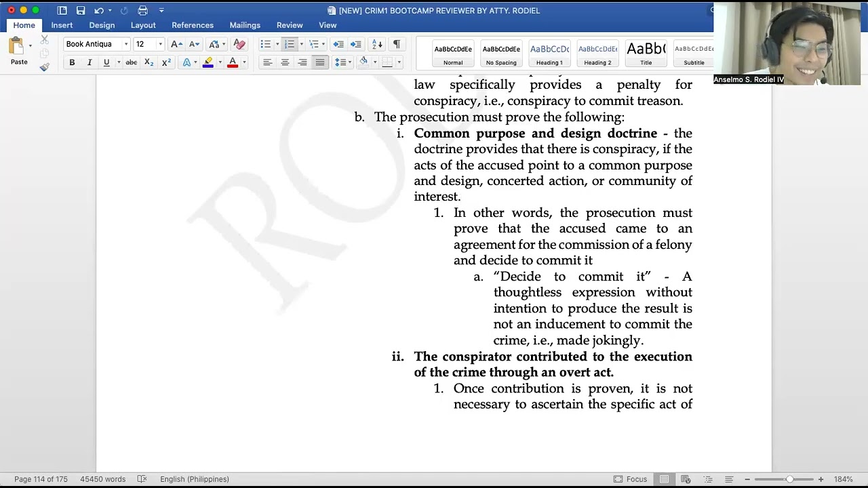Increase the paragraph indent

pyautogui.click(x=355, y=44)
